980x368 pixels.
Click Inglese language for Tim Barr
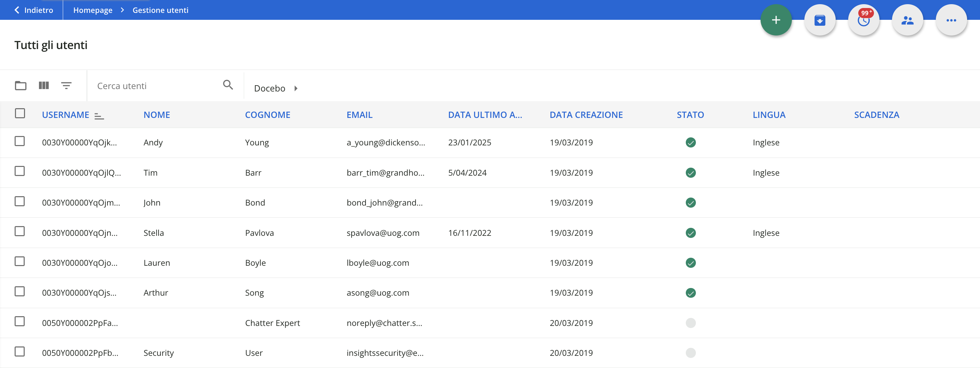click(766, 173)
